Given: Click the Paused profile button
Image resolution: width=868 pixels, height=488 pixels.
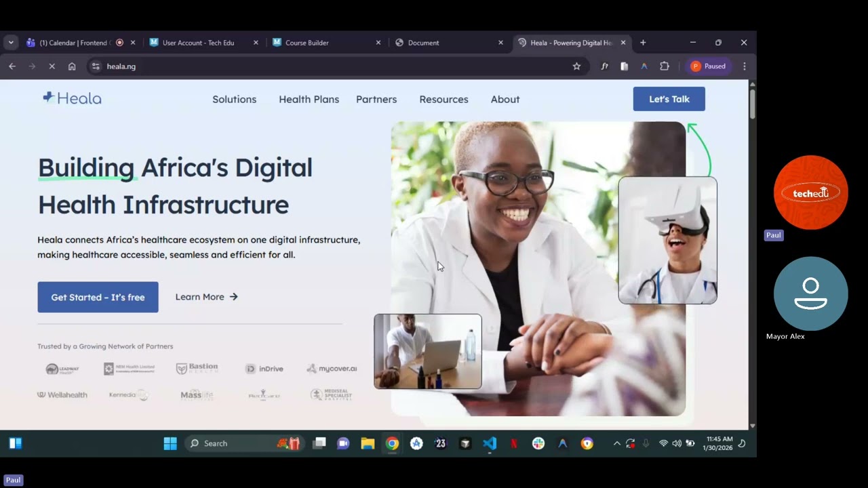Looking at the screenshot, I should point(709,66).
